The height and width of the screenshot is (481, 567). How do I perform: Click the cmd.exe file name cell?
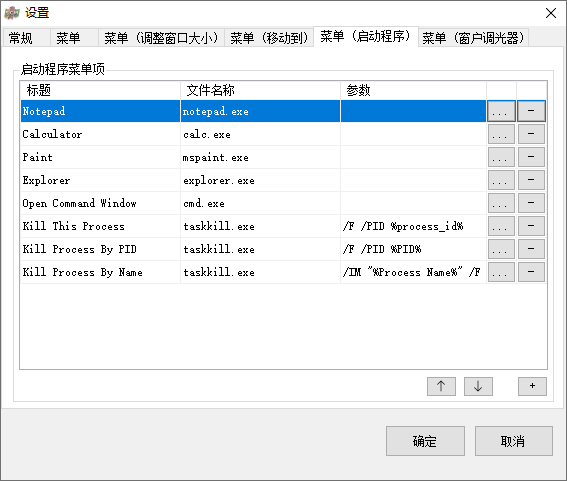(260, 203)
